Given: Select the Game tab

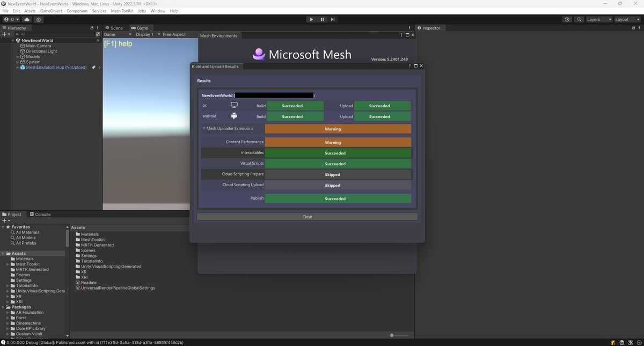Looking at the screenshot, I should click(x=140, y=28).
